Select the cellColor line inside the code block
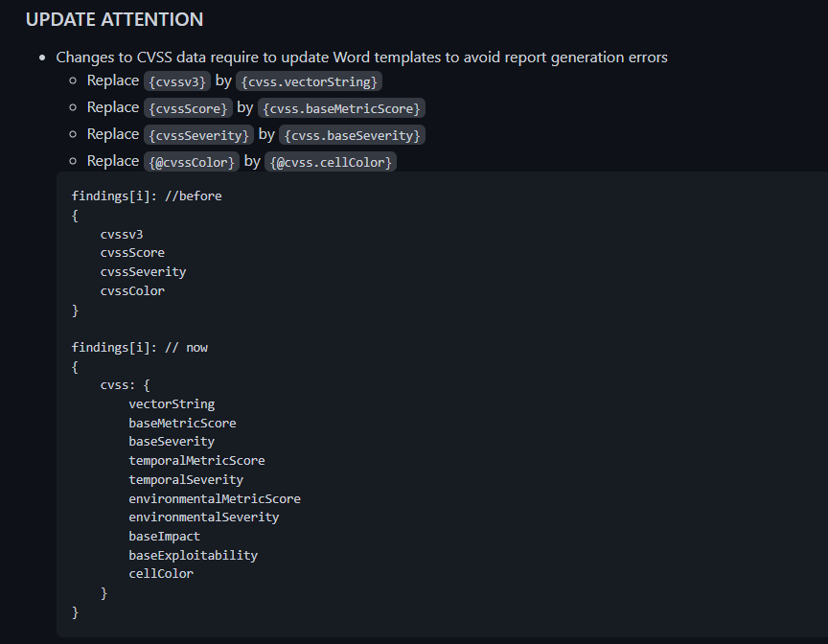 (x=161, y=573)
